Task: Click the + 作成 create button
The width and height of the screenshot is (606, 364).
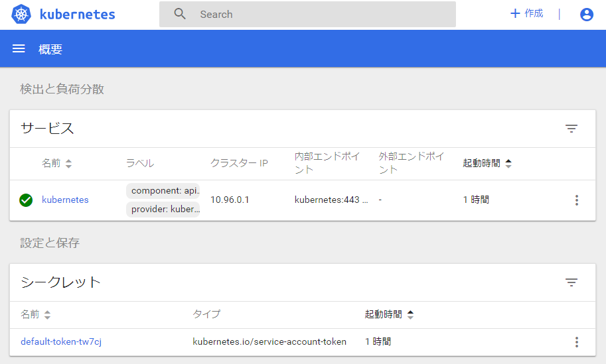Action: (526, 14)
